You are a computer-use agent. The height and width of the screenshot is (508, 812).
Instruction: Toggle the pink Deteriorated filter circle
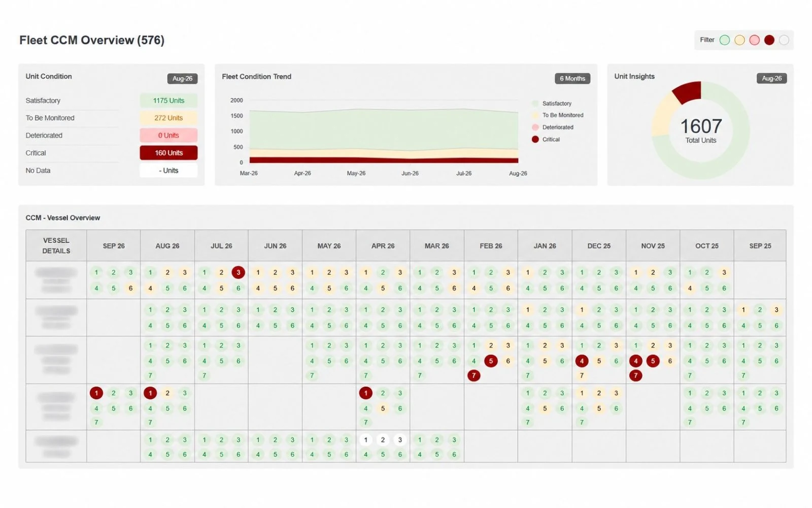755,40
